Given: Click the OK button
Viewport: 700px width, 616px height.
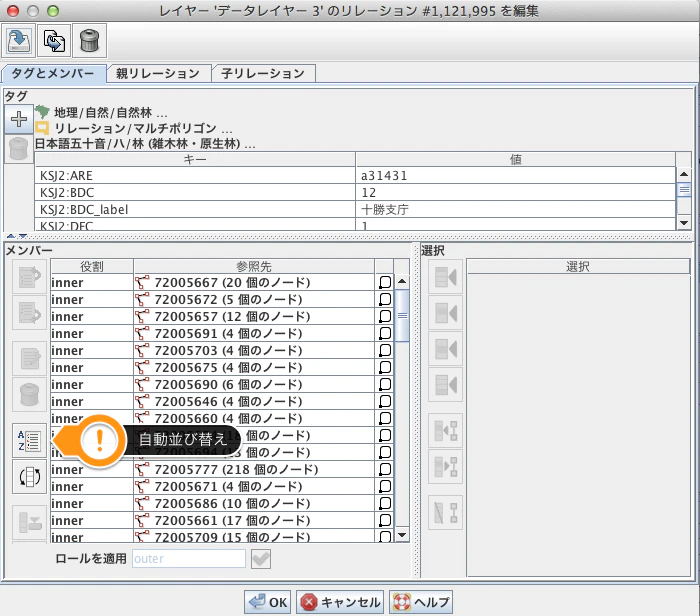Looking at the screenshot, I should [268, 602].
